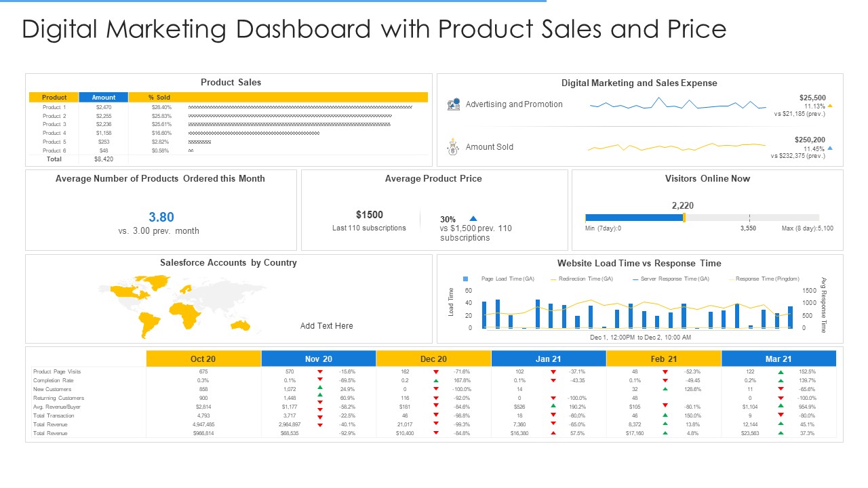
Task: Click Feb 21 Product Page Visits down arrow
Action: pyautogui.click(x=665, y=372)
